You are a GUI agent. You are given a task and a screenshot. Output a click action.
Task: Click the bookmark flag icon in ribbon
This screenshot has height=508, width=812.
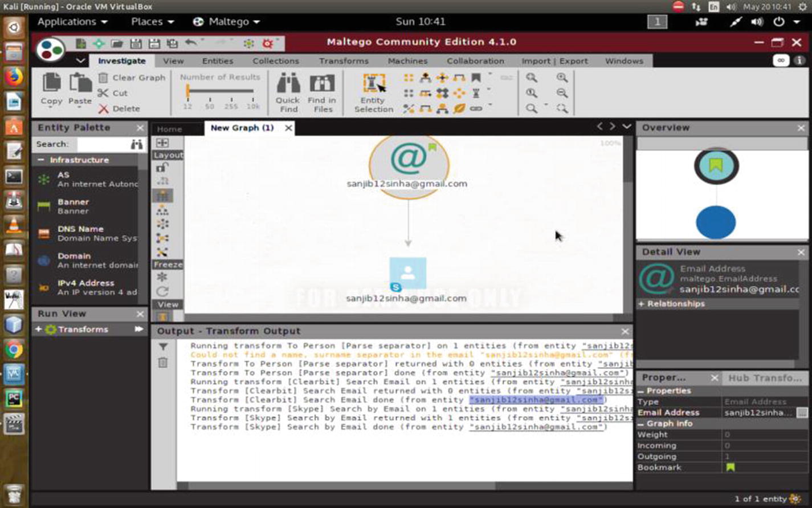pyautogui.click(x=476, y=78)
